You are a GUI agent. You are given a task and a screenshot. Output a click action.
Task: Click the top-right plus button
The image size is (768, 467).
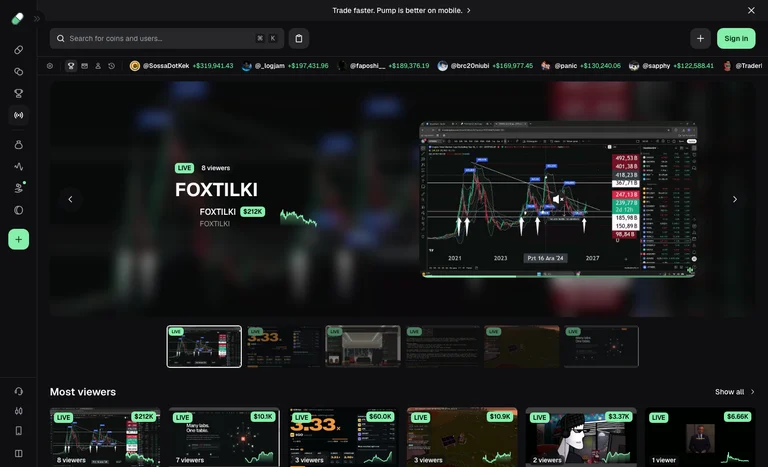click(x=700, y=38)
